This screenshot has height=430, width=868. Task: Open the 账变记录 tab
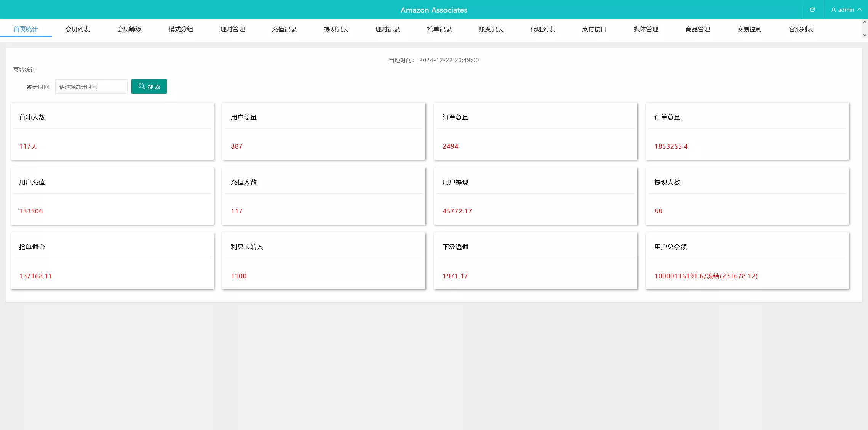tap(491, 29)
